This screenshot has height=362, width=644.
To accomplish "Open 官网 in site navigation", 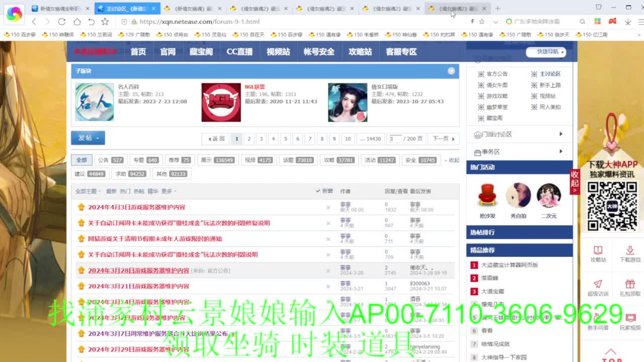I will [x=168, y=52].
